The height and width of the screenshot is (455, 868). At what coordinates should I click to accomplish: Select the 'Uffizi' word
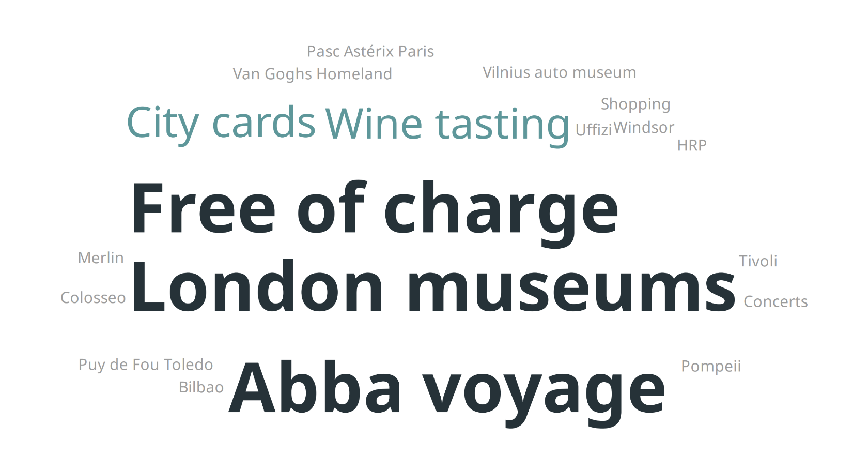point(594,129)
